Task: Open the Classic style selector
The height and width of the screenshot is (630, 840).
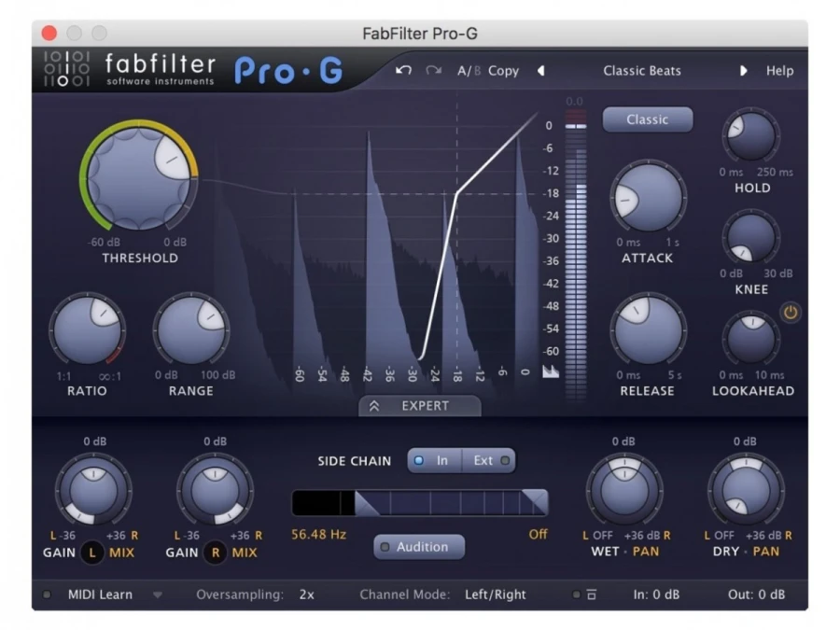Action: (x=647, y=119)
